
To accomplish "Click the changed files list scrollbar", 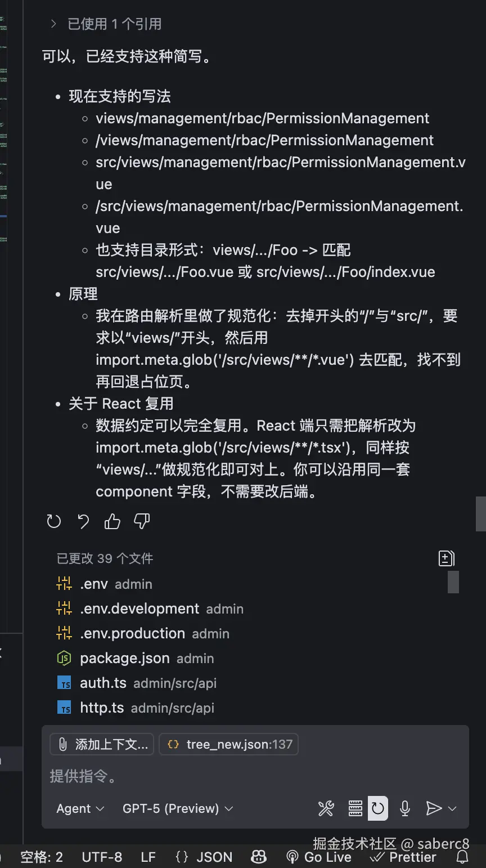I will click(453, 581).
